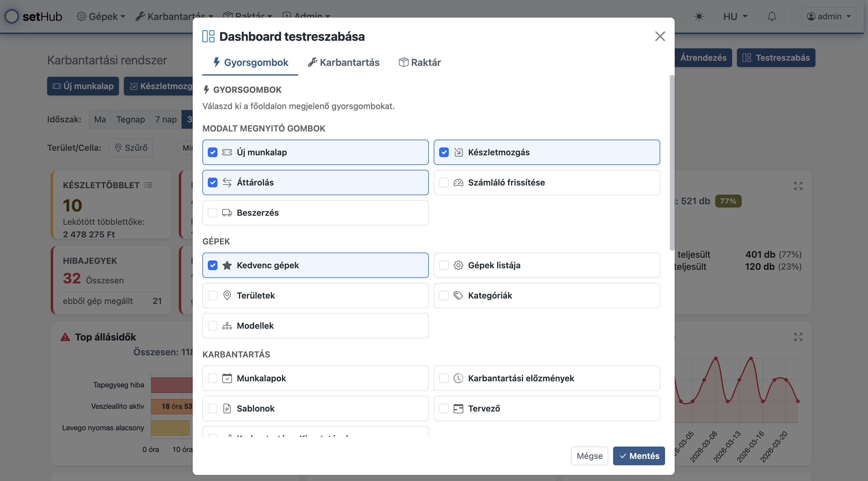Save changes with the Mentés button
The height and width of the screenshot is (481, 868).
638,456
